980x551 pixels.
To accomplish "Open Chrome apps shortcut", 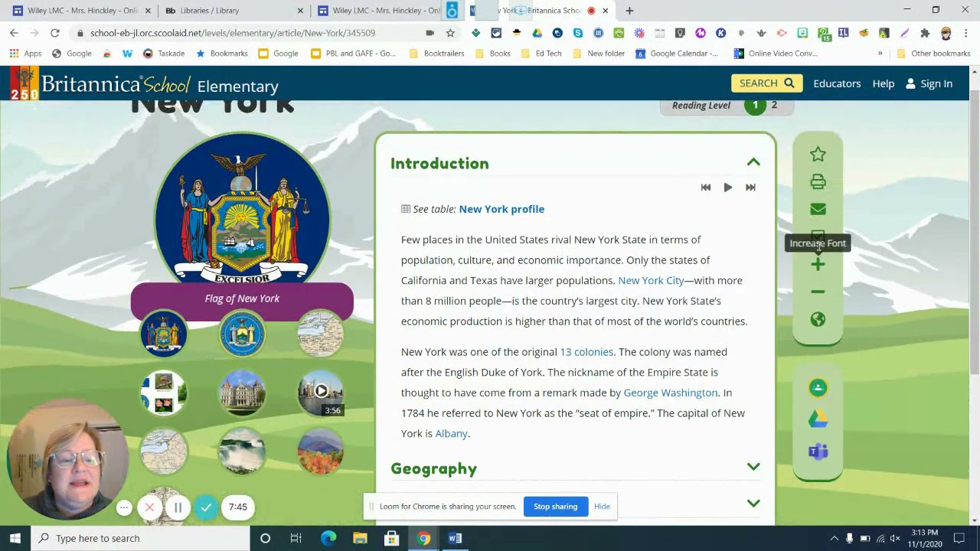I will pos(26,54).
